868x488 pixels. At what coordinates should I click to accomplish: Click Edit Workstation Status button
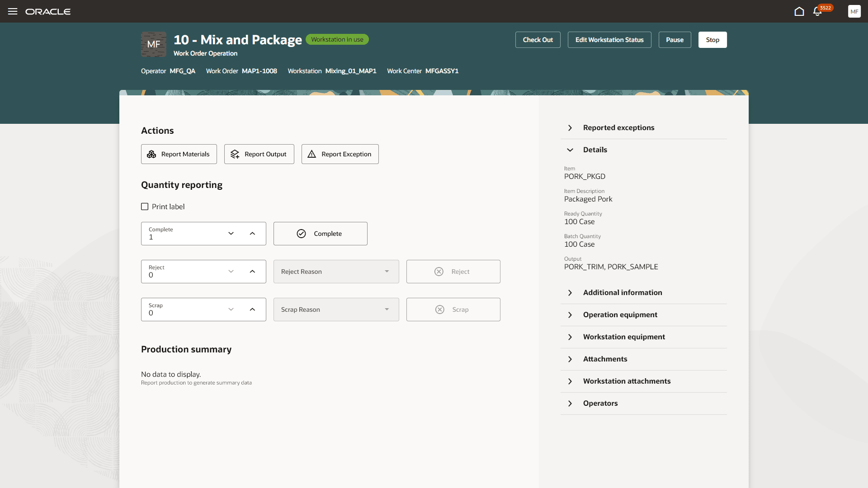609,40
